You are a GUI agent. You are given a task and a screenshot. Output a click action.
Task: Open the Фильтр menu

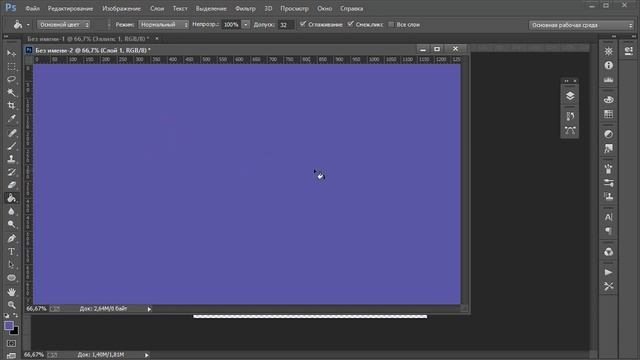tap(245, 9)
